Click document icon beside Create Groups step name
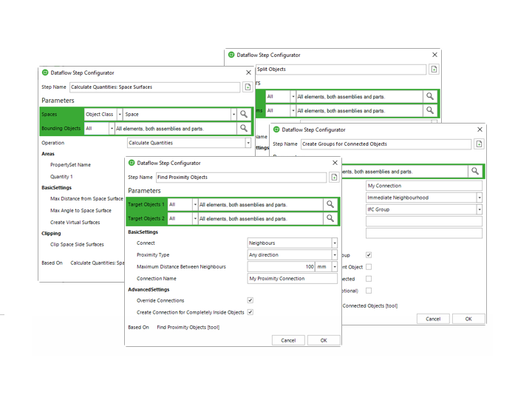Image resolution: width=532 pixels, height=412 pixels. pyautogui.click(x=479, y=144)
